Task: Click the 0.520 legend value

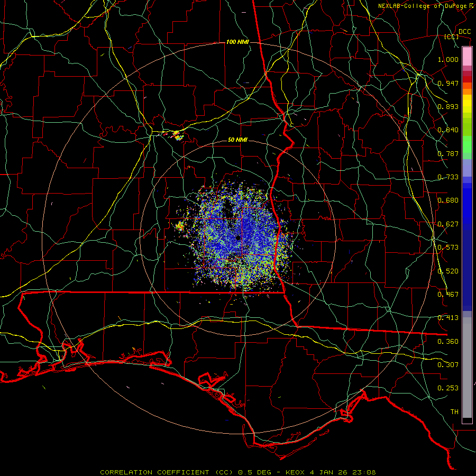Action: click(448, 271)
